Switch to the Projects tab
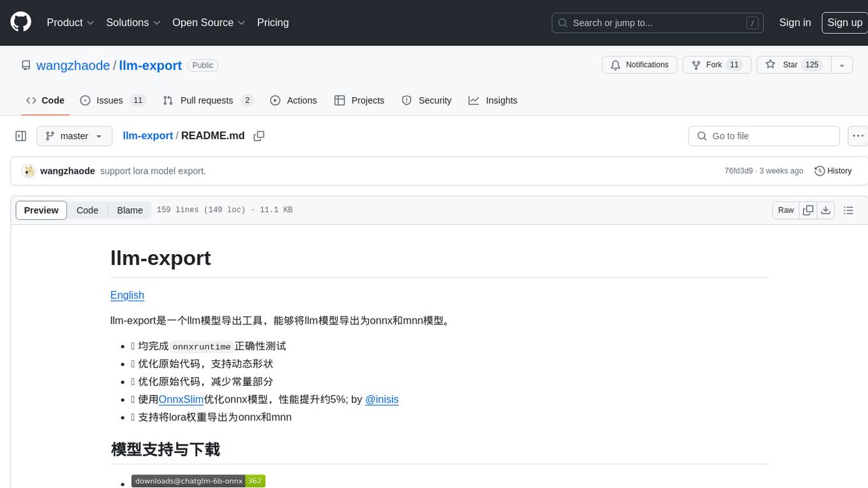 [x=359, y=100]
